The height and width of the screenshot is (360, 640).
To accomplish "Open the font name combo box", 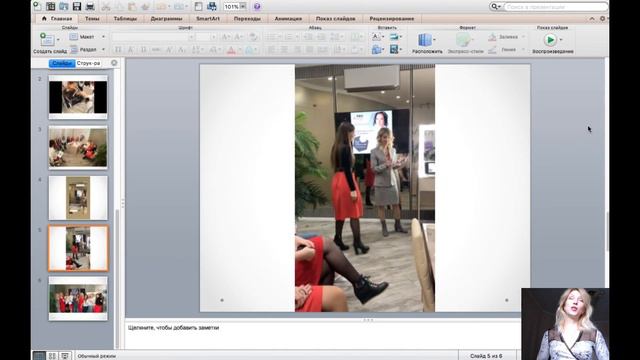I will click(153, 37).
